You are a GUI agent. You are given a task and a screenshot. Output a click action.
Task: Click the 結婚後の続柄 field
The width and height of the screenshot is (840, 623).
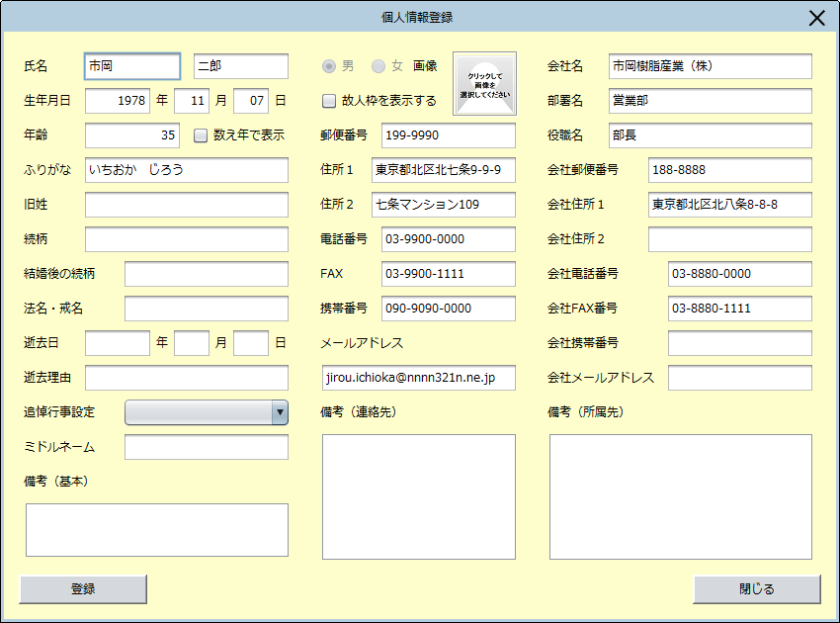[207, 274]
